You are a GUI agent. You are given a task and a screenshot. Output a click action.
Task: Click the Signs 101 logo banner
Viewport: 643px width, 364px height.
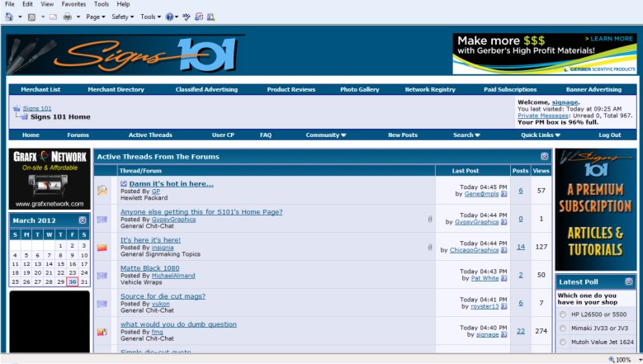coord(125,54)
